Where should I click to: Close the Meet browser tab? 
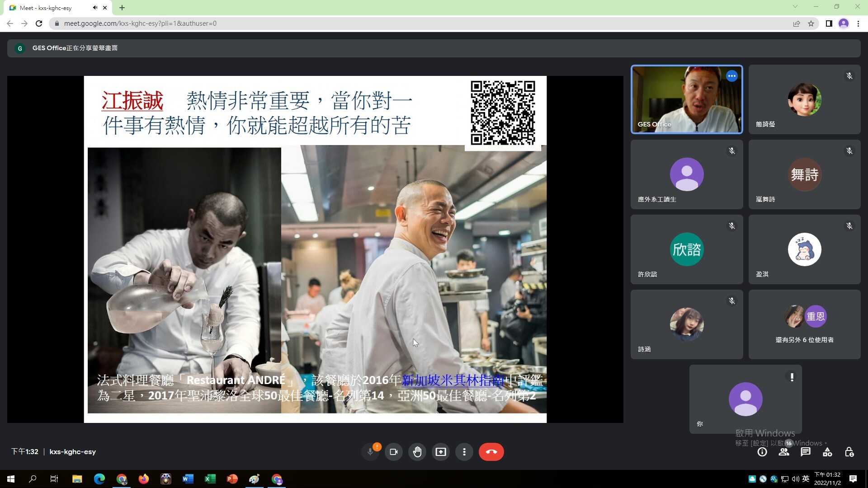pyautogui.click(x=105, y=8)
